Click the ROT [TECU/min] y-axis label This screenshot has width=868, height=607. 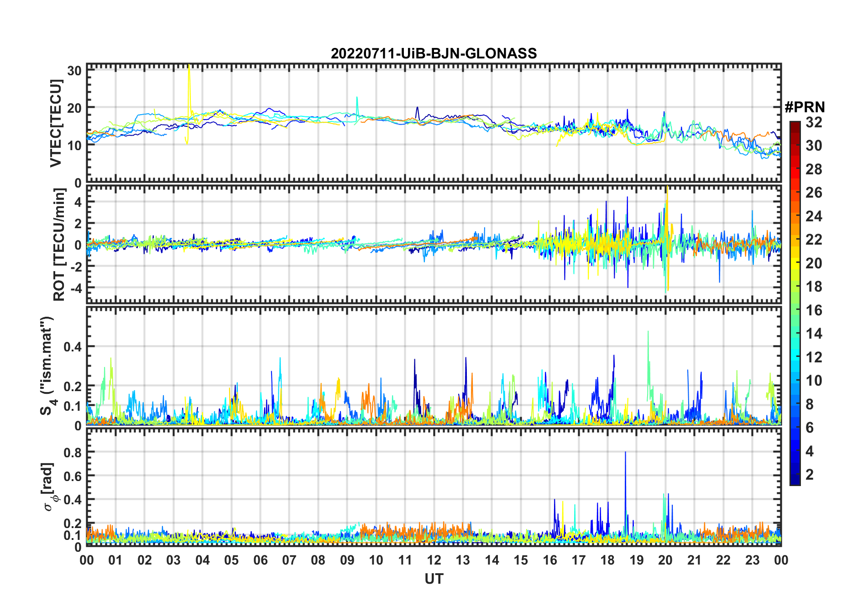pos(59,245)
